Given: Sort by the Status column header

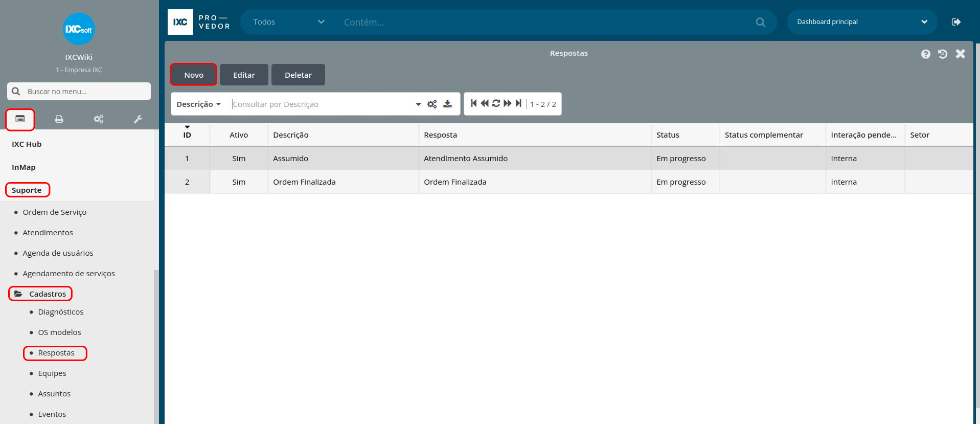Looking at the screenshot, I should pos(685,135).
